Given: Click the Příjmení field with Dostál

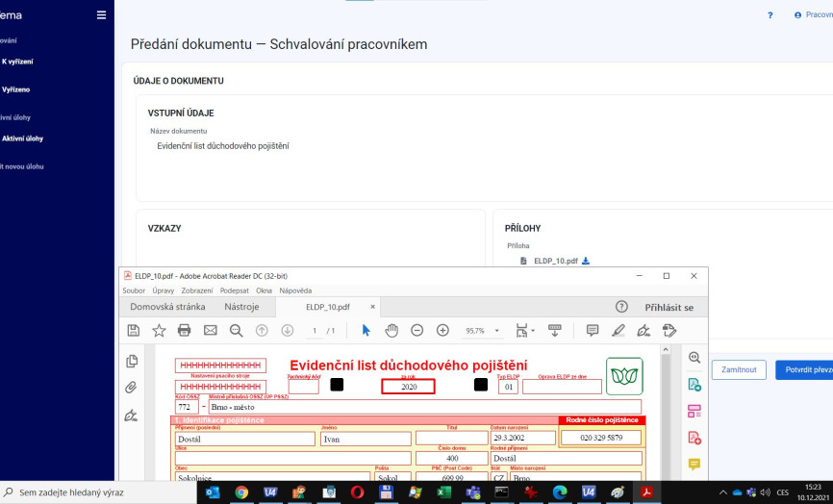Looking at the screenshot, I should tap(245, 440).
